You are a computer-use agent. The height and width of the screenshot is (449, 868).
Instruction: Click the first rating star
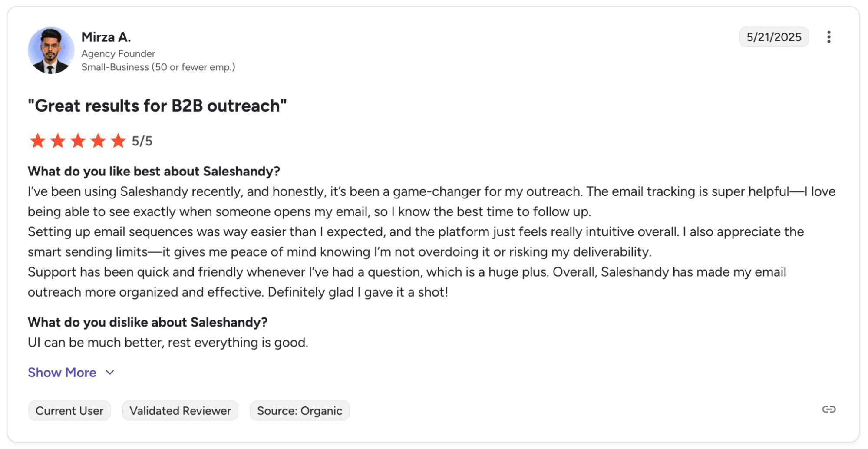pos(38,141)
